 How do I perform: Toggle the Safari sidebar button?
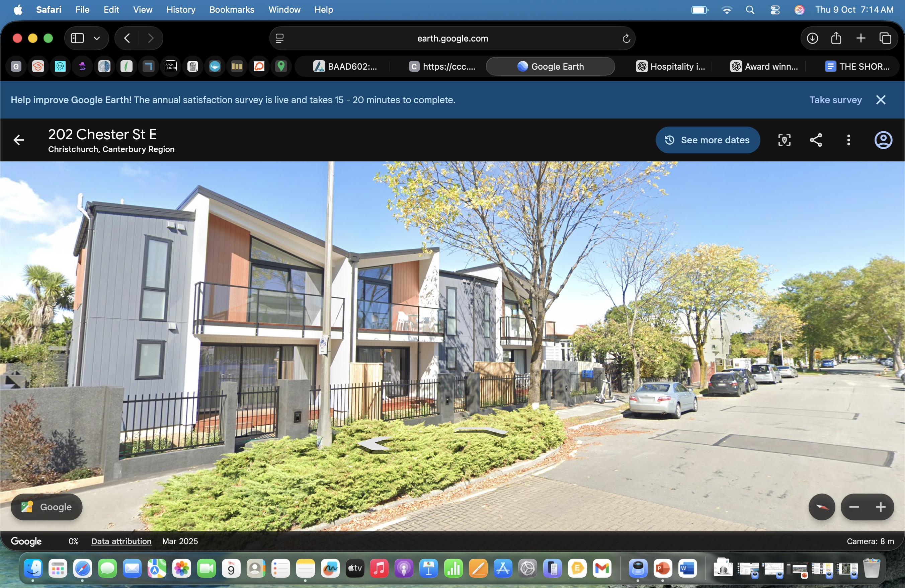point(78,38)
